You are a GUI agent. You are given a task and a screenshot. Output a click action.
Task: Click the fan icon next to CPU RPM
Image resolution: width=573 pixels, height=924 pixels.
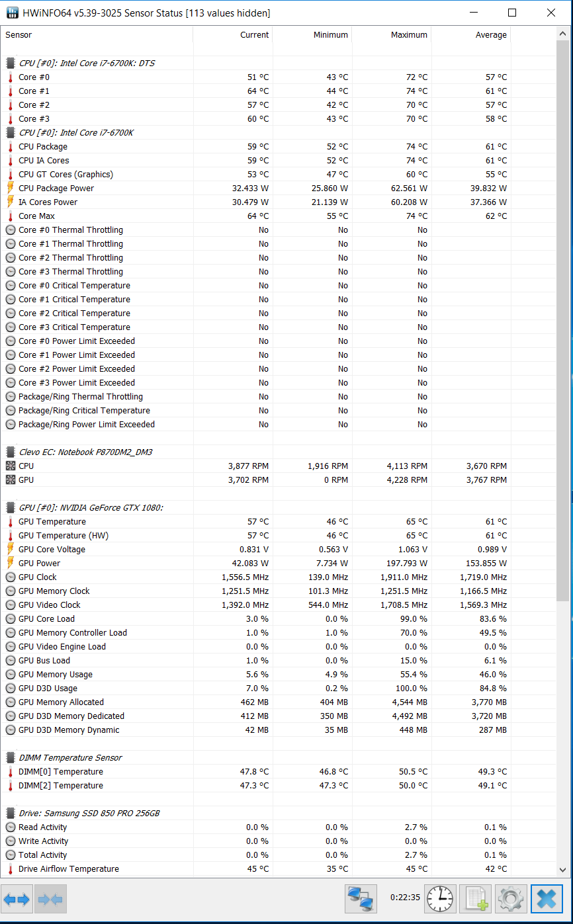point(10,466)
